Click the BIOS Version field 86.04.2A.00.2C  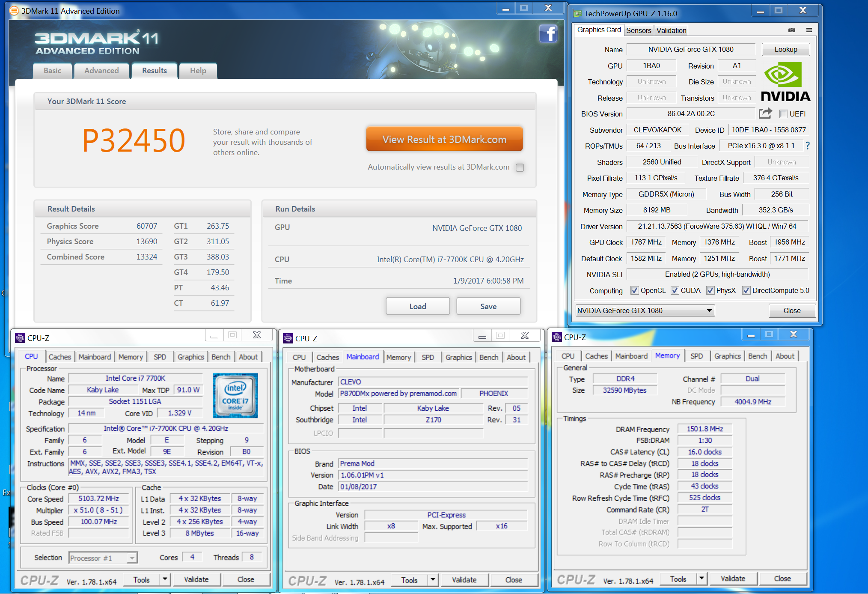coord(691,113)
